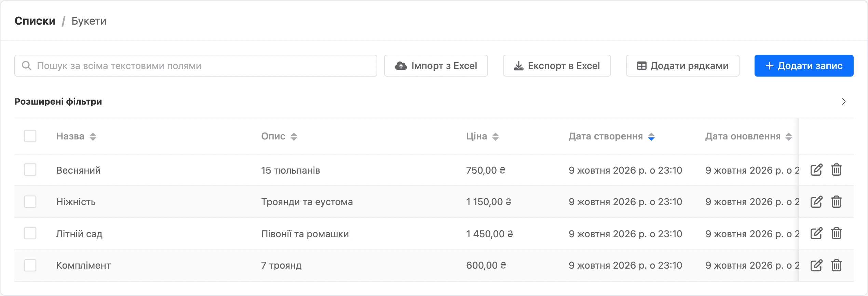Delete the Комплімент row
The height and width of the screenshot is (296, 868).
(x=836, y=265)
